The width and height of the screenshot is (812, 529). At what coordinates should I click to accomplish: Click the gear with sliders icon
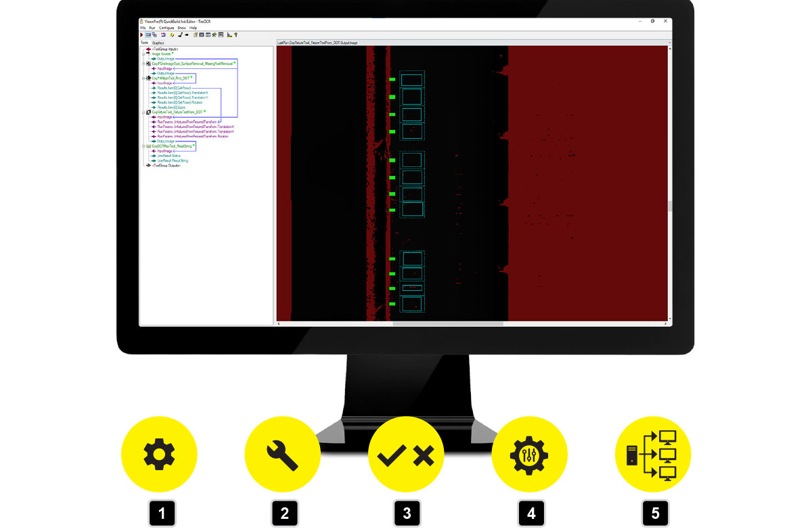[x=529, y=454]
